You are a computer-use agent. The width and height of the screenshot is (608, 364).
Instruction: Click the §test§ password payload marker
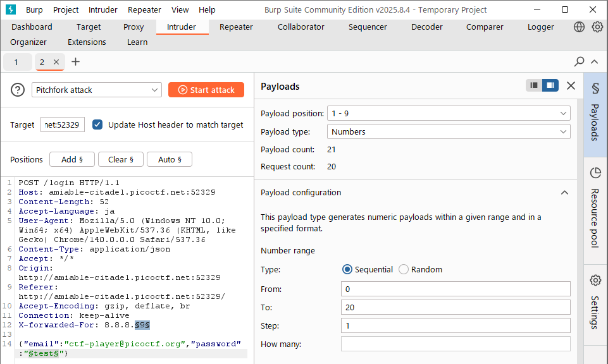coord(44,353)
